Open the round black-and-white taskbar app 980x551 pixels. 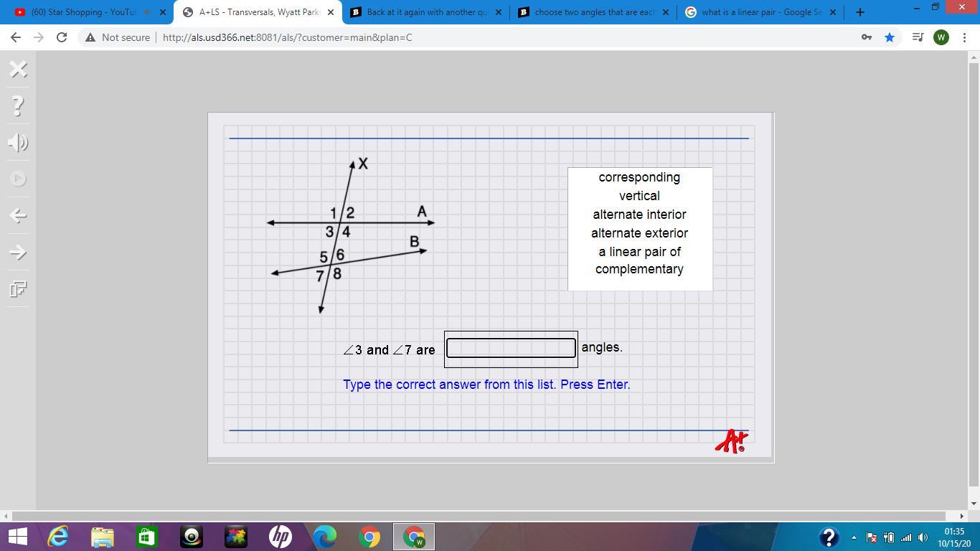tap(192, 537)
